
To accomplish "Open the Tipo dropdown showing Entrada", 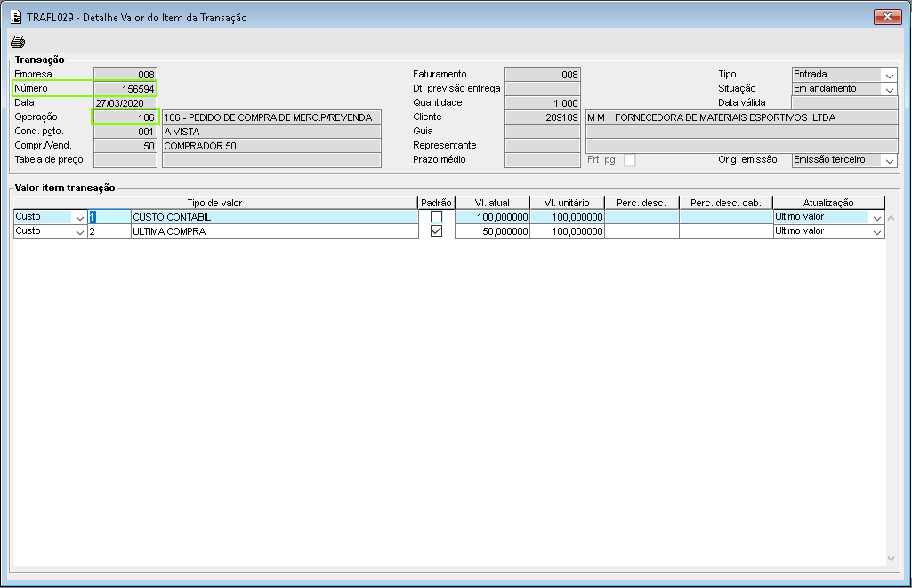I will tap(890, 75).
